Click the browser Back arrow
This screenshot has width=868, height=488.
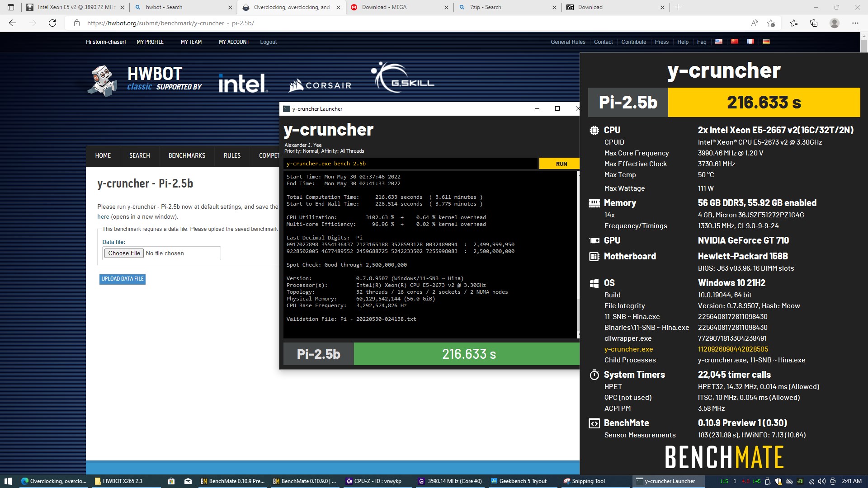pos(13,23)
